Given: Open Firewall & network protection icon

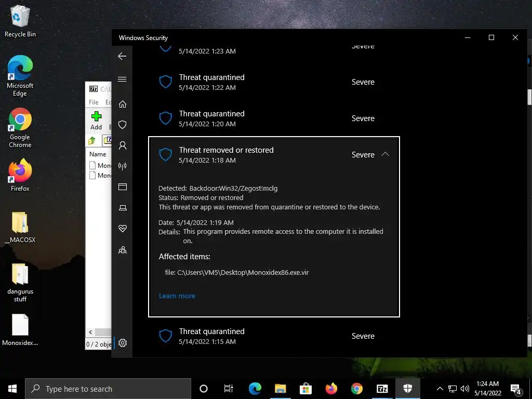Looking at the screenshot, I should [x=123, y=166].
